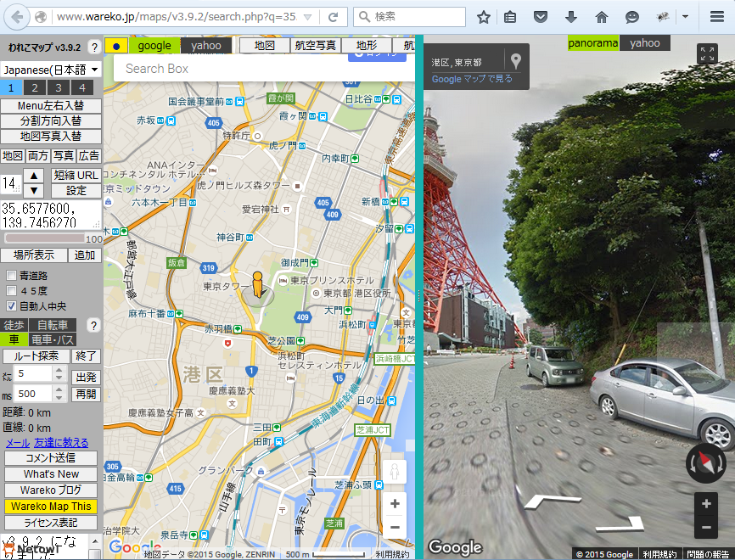Switch to the google map tab
The height and width of the screenshot is (560, 735).
tap(154, 46)
